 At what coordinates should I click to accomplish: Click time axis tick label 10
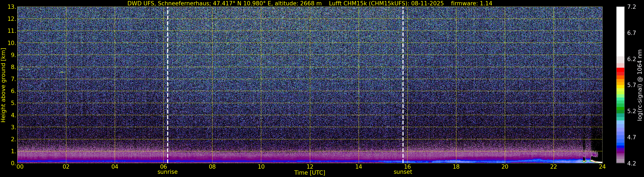[x=261, y=167]
